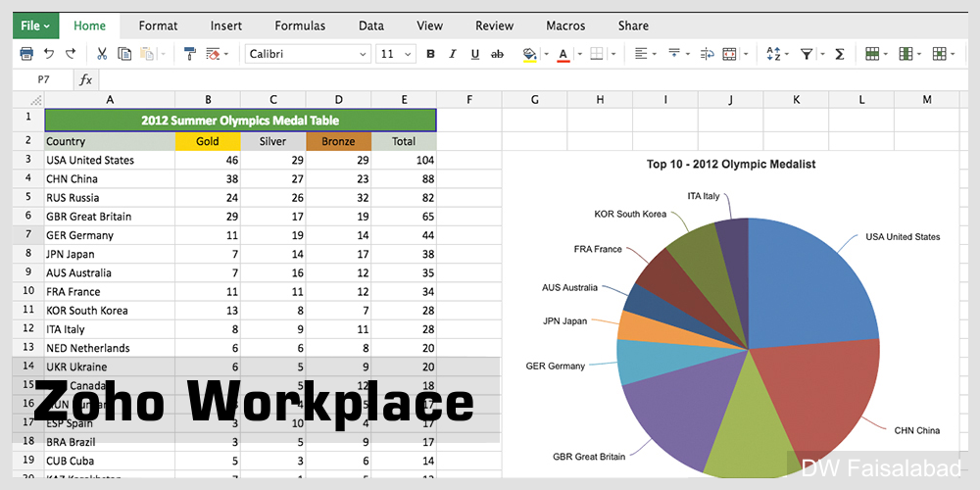
Task: Toggle underline formatting
Action: (x=475, y=54)
